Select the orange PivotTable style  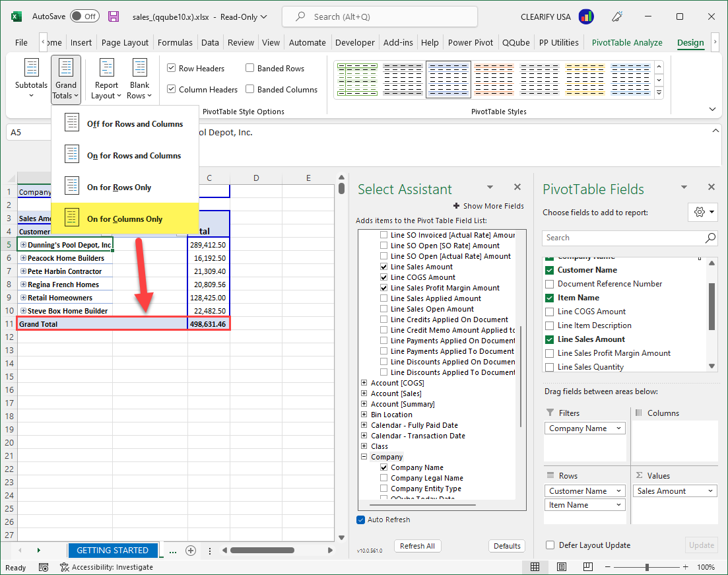tap(494, 79)
